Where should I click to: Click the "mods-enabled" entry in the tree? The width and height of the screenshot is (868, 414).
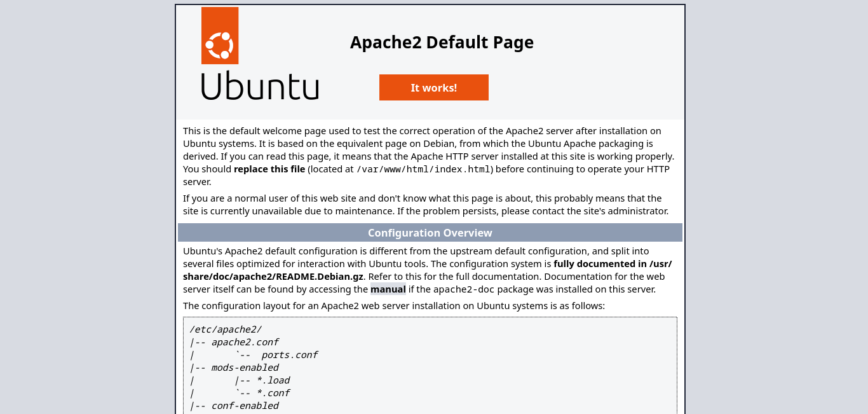click(x=245, y=368)
